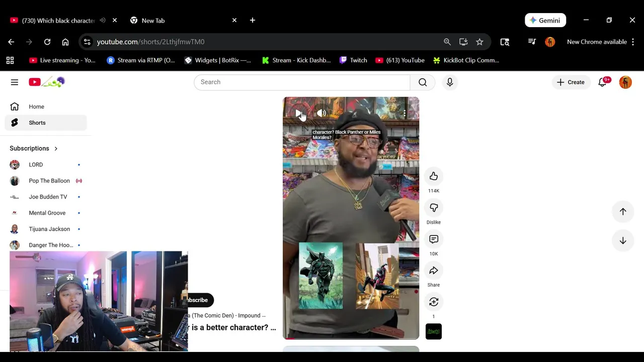This screenshot has width=644, height=362.
Task: Click the install app icon in address bar
Action: pos(463,42)
